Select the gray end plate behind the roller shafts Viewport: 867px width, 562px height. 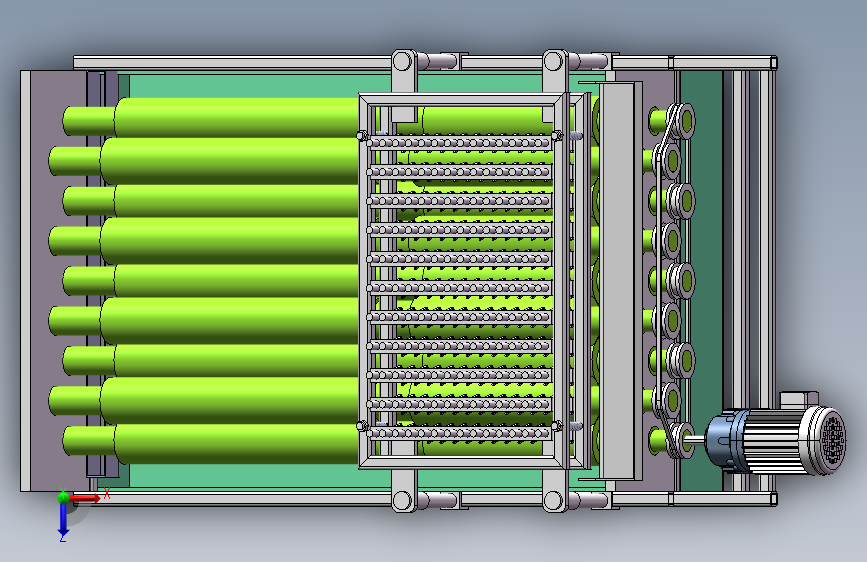[x=53, y=280]
